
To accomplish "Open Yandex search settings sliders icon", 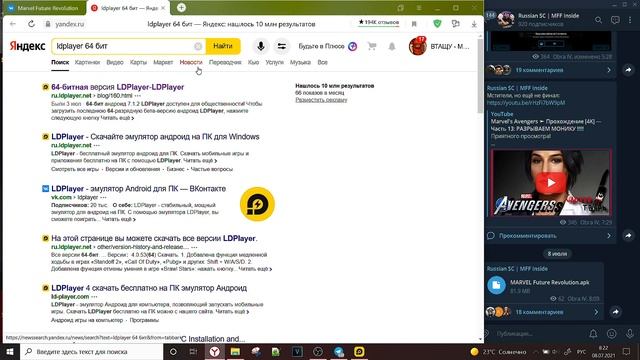I will (282, 46).
